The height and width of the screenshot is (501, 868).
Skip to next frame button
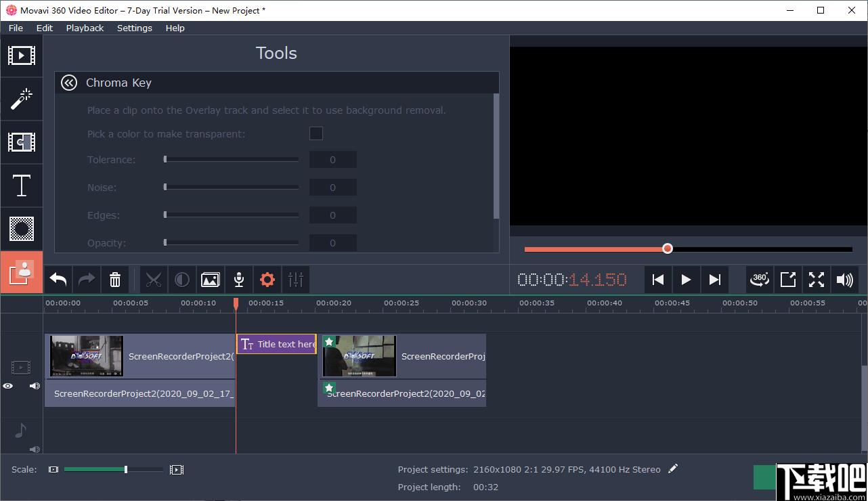[714, 280]
